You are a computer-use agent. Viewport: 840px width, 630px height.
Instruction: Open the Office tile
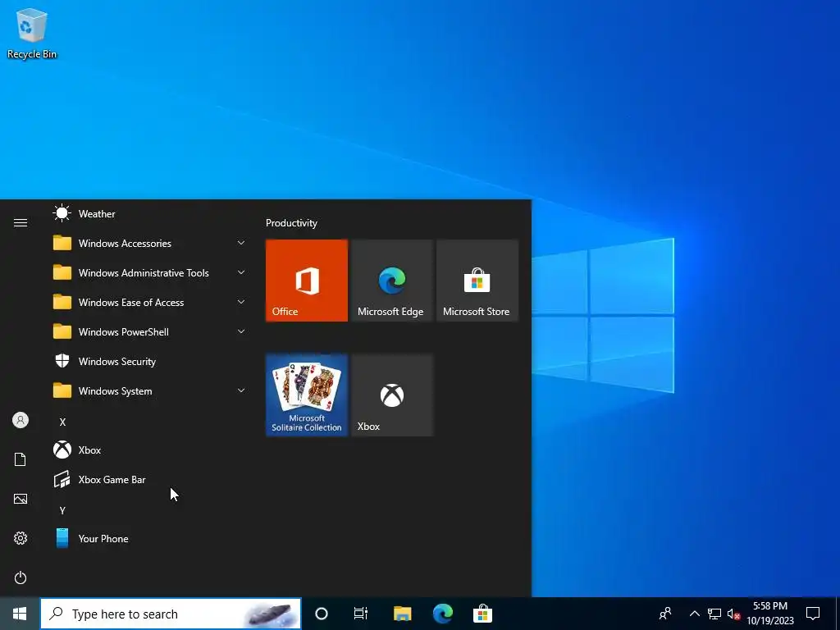coord(307,281)
